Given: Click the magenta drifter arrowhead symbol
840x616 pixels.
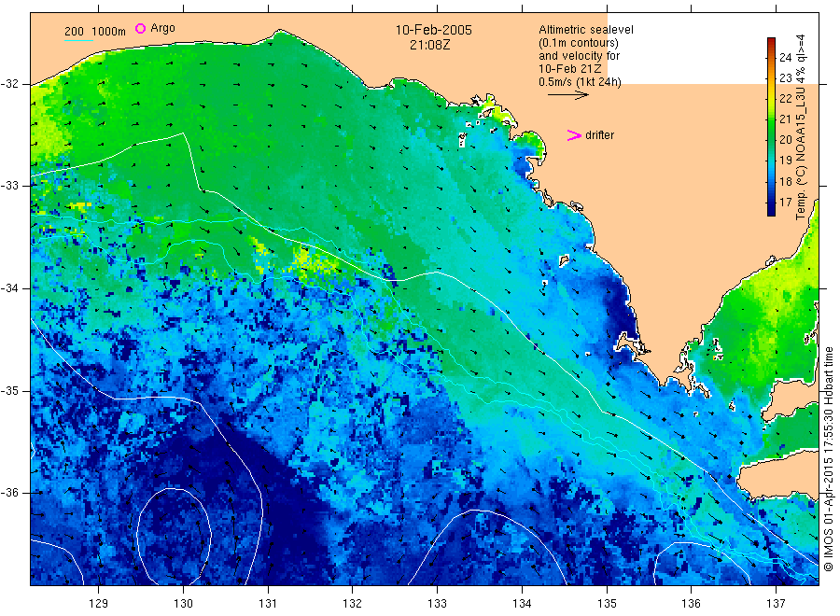Looking at the screenshot, I should [x=574, y=135].
